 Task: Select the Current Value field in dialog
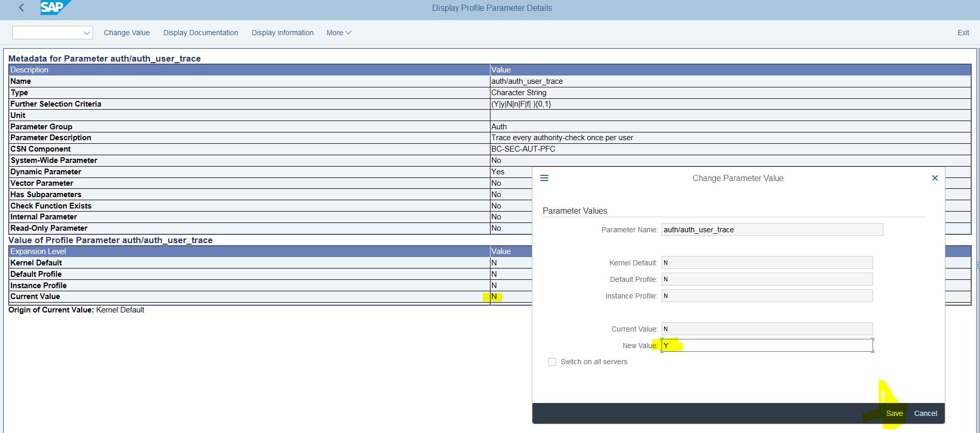(x=767, y=329)
